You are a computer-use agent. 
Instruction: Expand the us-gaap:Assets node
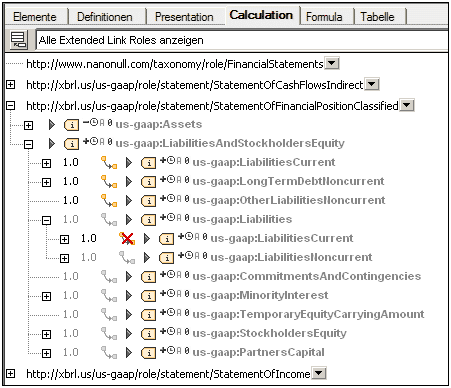click(29, 125)
